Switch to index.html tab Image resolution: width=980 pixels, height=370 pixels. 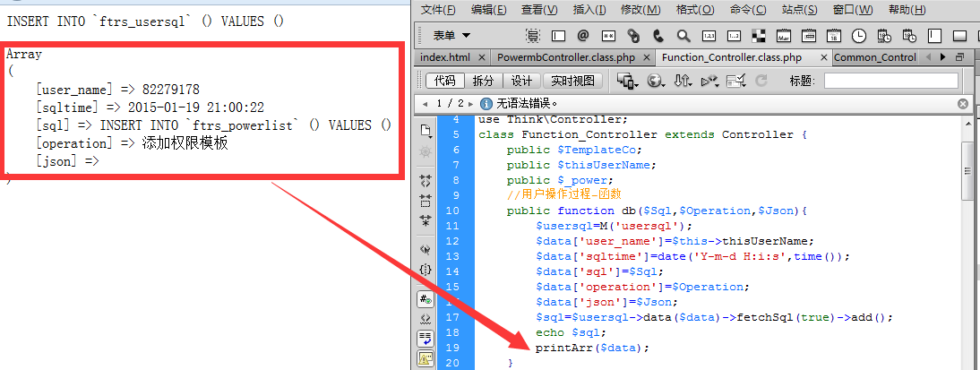pos(445,57)
